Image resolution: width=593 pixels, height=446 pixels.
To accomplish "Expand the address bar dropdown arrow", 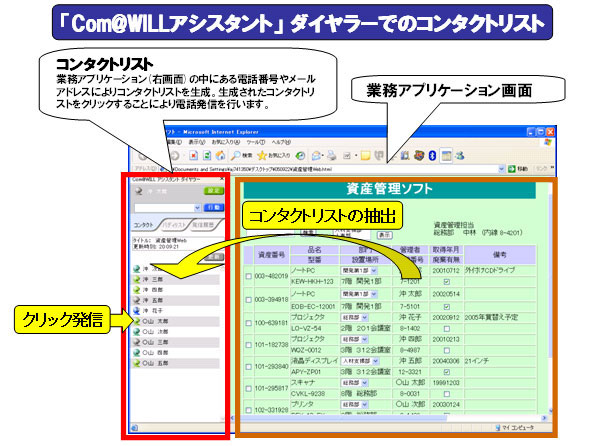I will (x=501, y=169).
